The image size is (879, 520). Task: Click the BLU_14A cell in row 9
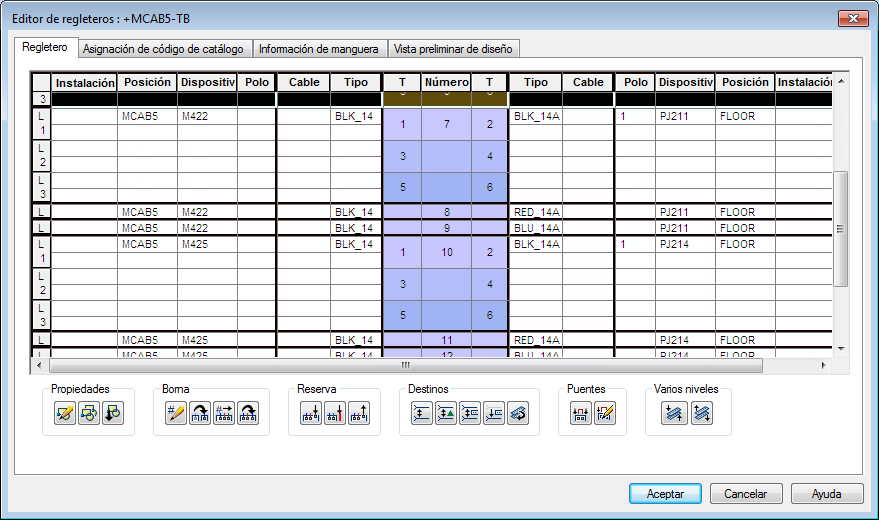pos(536,228)
